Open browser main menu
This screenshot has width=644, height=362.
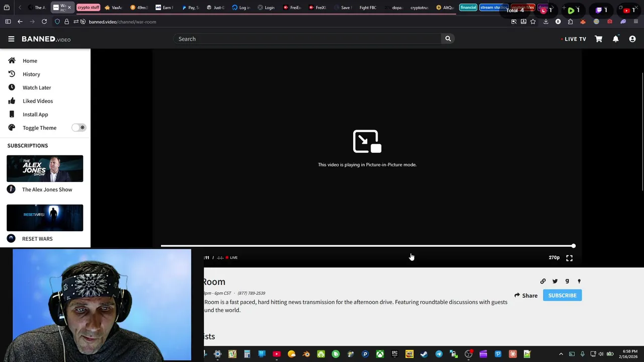click(636, 22)
